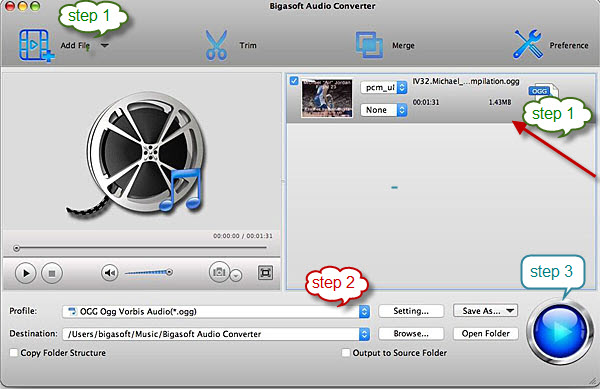This screenshot has height=389, width=600.
Task: Click the Add File text label
Action: pos(75,46)
